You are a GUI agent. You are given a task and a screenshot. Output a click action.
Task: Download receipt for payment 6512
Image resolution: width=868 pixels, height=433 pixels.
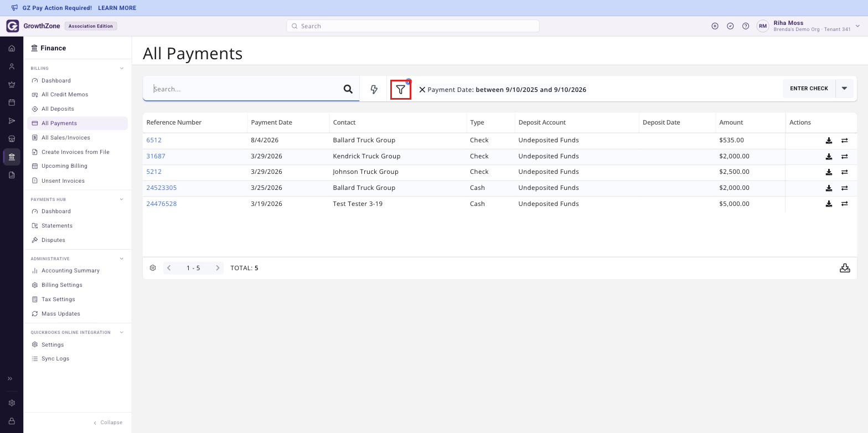pos(829,141)
